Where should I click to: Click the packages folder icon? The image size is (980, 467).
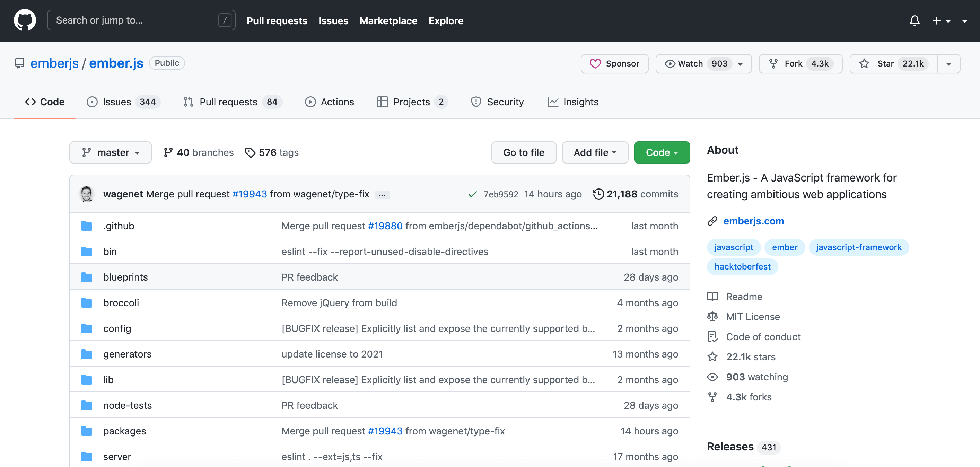coord(87,431)
